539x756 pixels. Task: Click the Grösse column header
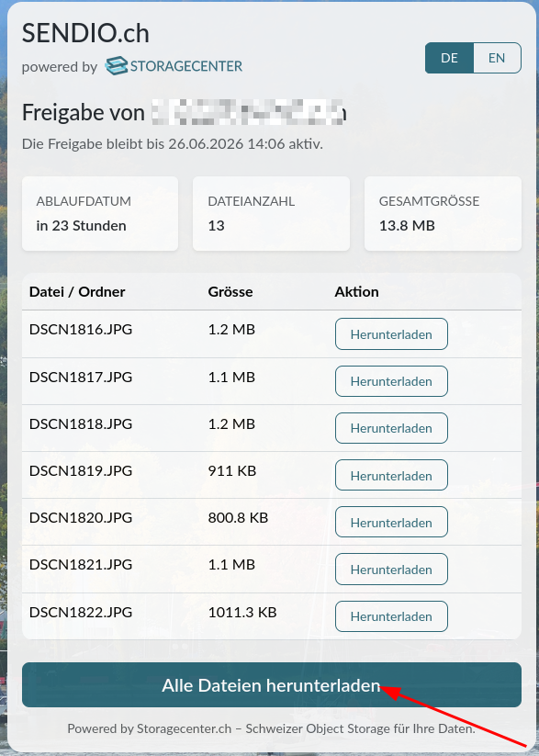pos(230,292)
